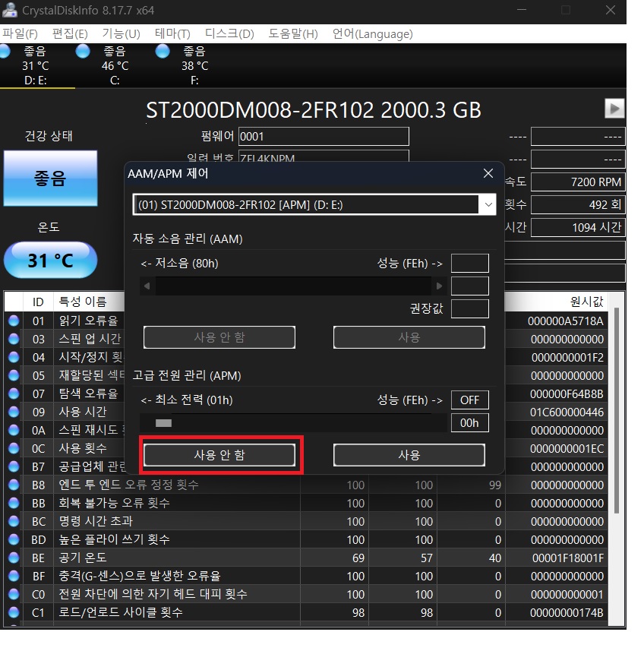Click status orb for attribute 05 row
This screenshot has height=651, width=644.
coord(14,375)
